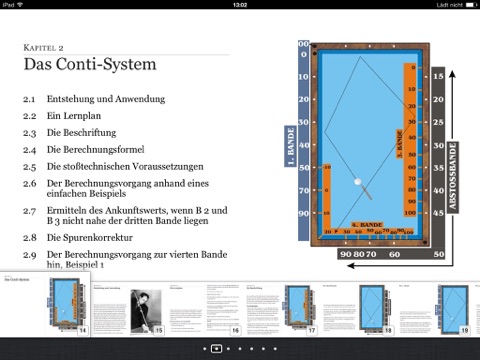The height and width of the screenshot is (360, 480).
Task: Tap the highlighted current chapter indicator
Action: tap(216, 349)
